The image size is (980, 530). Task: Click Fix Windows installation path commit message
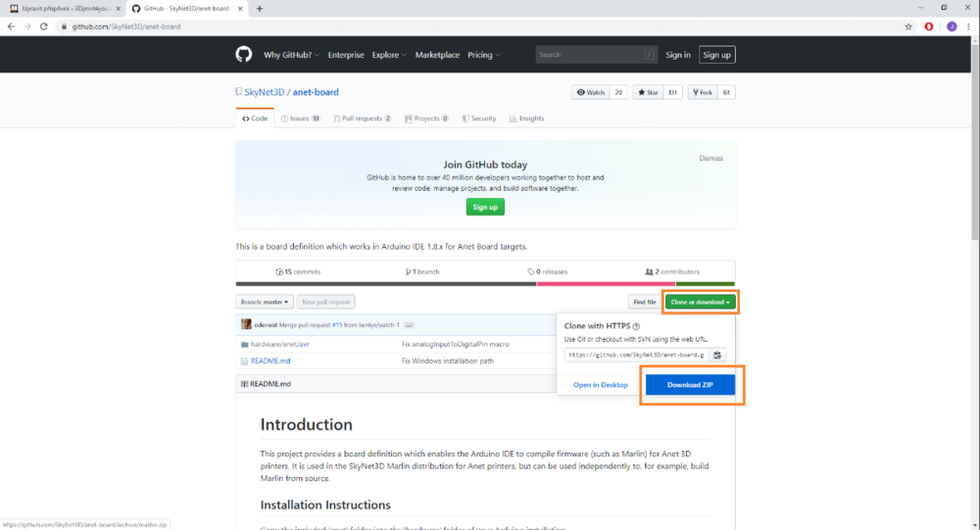(x=448, y=361)
